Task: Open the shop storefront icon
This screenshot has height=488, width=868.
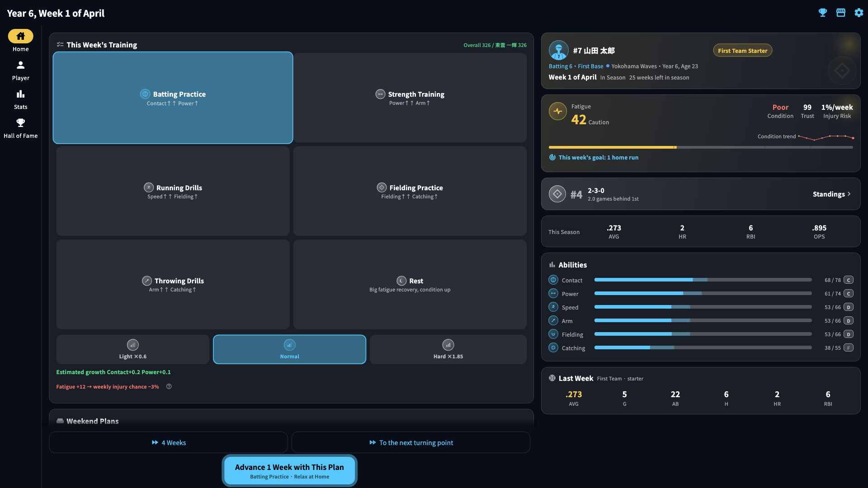Action: (x=841, y=13)
